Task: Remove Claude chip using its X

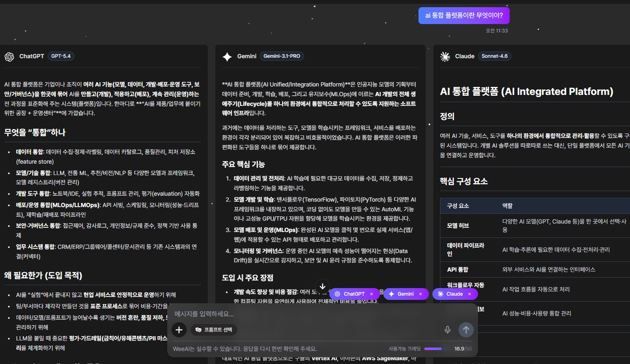Action: click(x=470, y=294)
